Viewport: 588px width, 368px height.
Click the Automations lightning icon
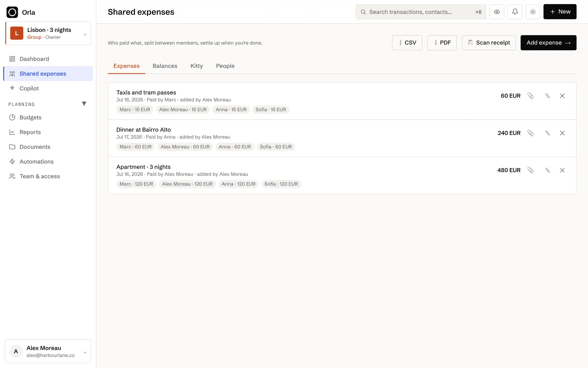[12, 161]
